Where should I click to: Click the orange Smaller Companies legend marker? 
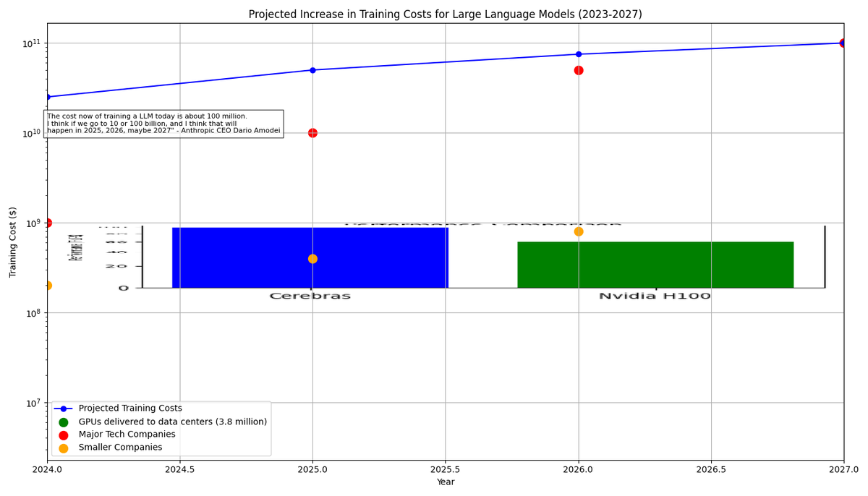pos(63,448)
